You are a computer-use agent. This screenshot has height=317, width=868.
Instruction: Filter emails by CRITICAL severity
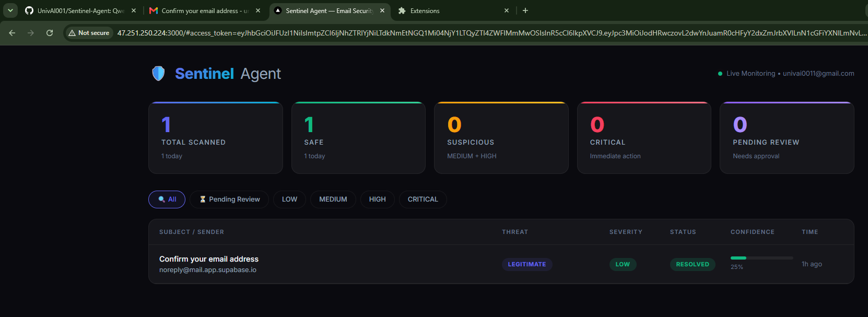coord(423,199)
